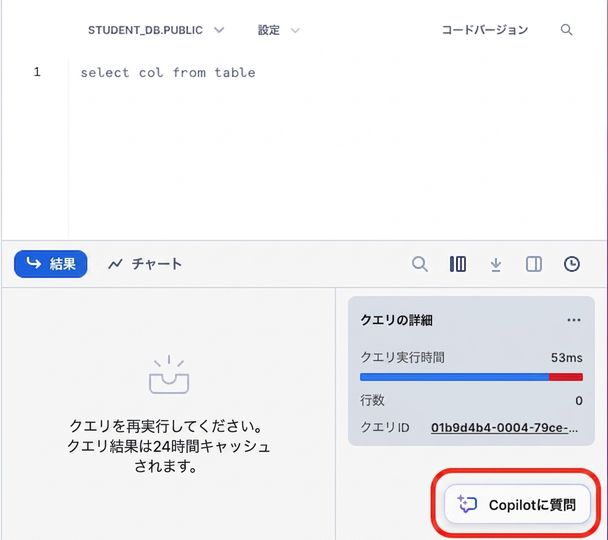
Task: Toggle the column view icon
Action: [x=458, y=264]
